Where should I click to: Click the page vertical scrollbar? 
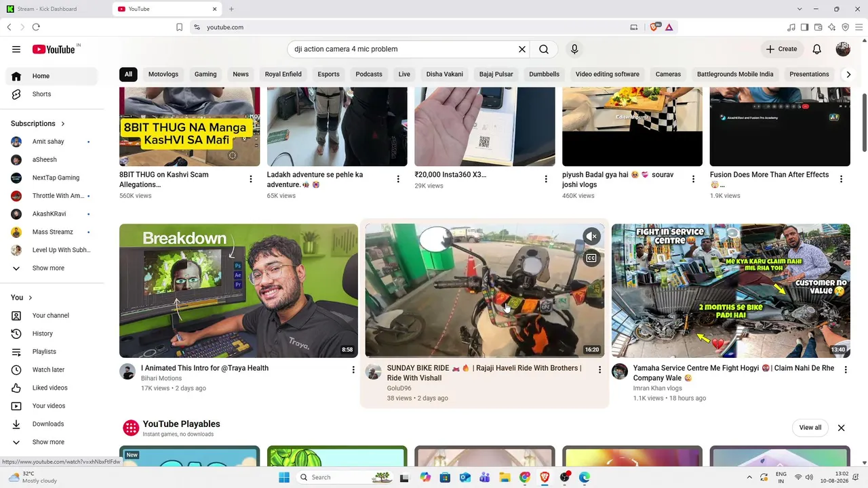[x=864, y=122]
